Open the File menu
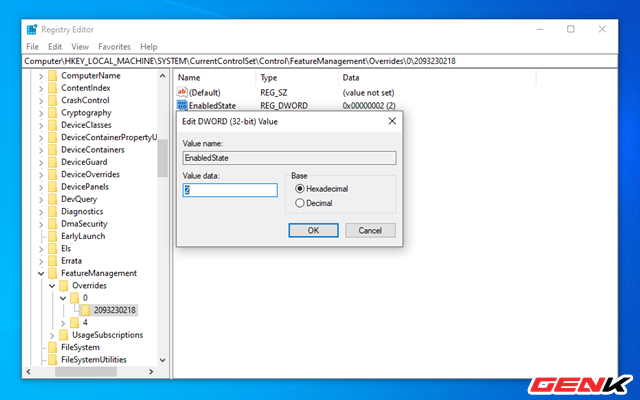Image resolution: width=640 pixels, height=400 pixels. (32, 47)
